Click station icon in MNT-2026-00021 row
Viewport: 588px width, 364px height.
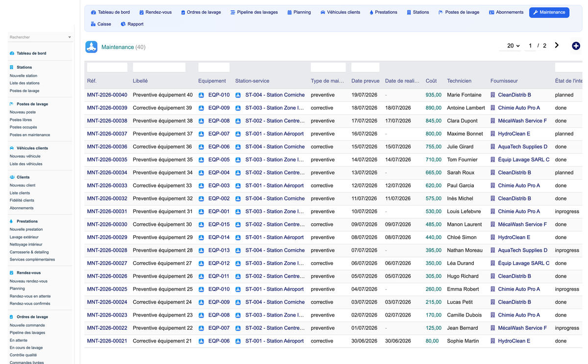click(x=238, y=341)
